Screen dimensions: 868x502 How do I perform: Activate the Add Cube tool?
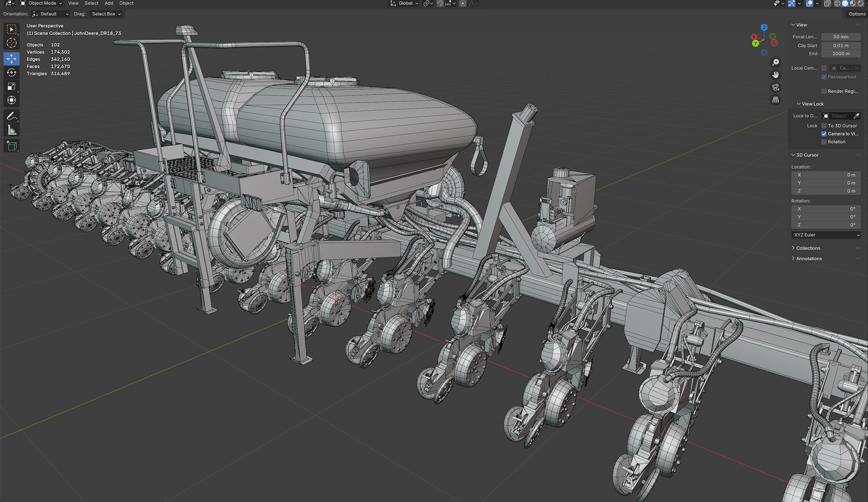[x=12, y=145]
